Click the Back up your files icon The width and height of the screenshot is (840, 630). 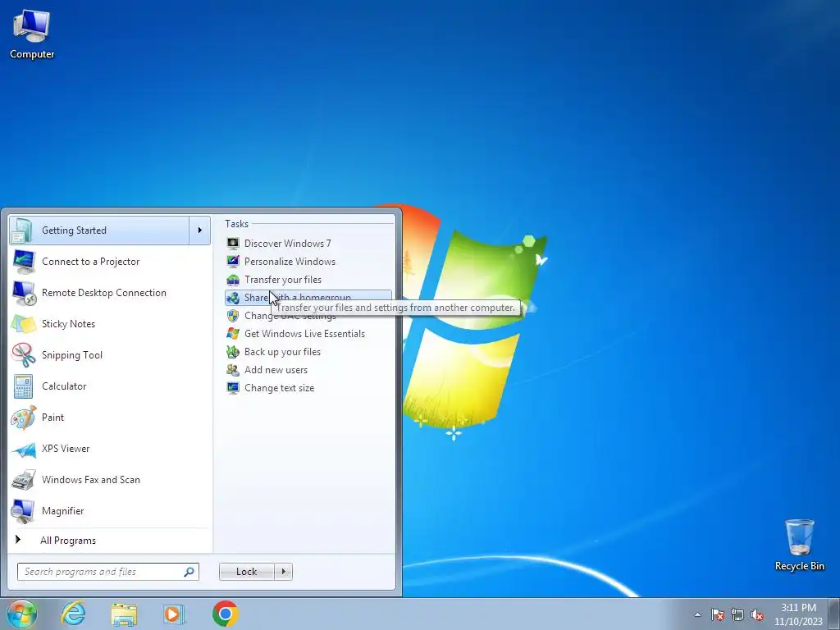click(233, 352)
